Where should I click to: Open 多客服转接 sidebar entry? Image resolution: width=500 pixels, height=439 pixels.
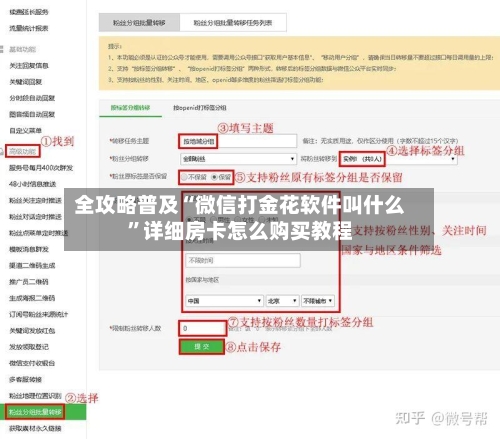(x=25, y=379)
